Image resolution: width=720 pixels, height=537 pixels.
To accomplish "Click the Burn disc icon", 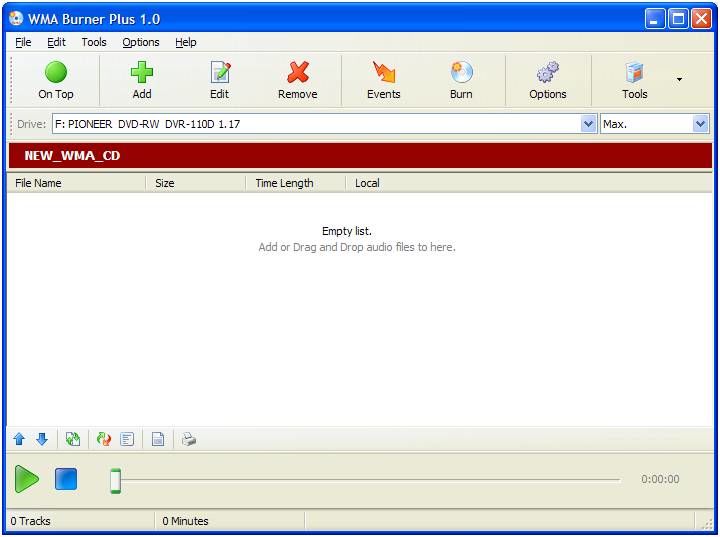I will coord(461,72).
